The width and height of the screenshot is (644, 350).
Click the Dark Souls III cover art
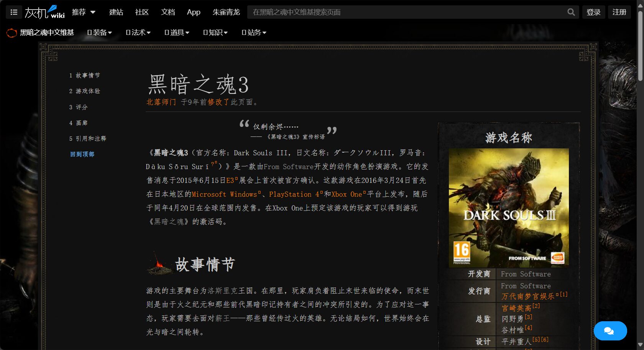[509, 208]
